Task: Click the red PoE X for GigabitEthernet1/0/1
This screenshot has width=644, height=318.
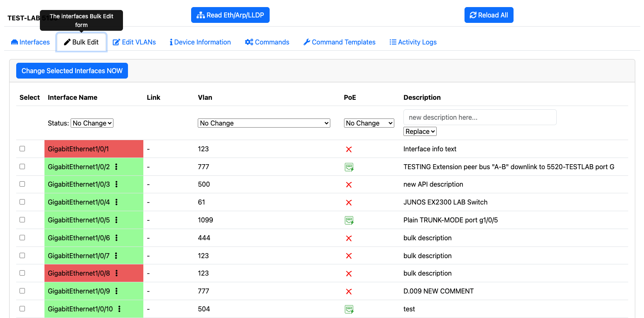Action: click(349, 149)
